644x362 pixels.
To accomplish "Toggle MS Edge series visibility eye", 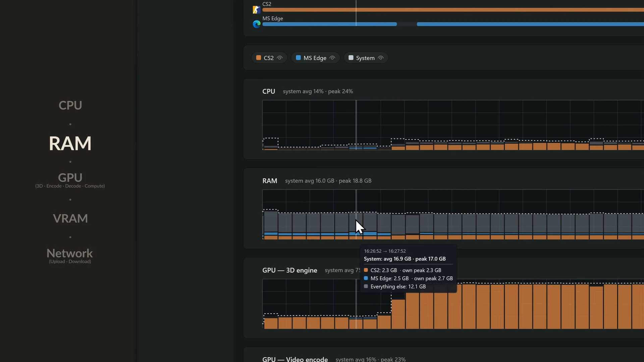I will [332, 58].
